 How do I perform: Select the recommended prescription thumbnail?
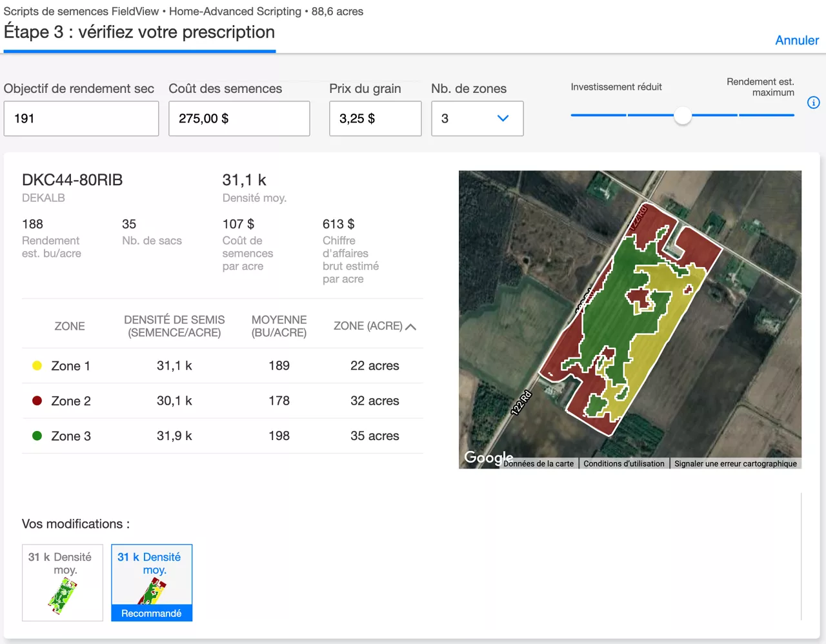pos(152,583)
